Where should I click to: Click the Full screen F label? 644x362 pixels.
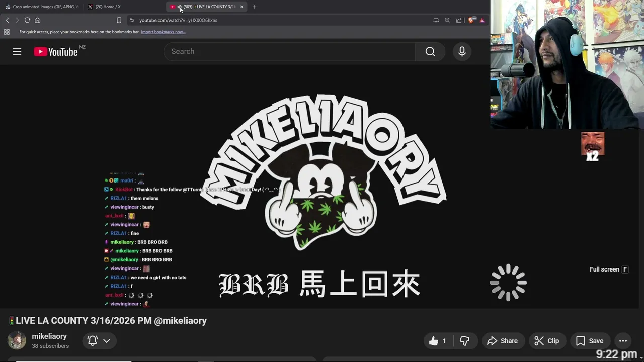click(609, 269)
